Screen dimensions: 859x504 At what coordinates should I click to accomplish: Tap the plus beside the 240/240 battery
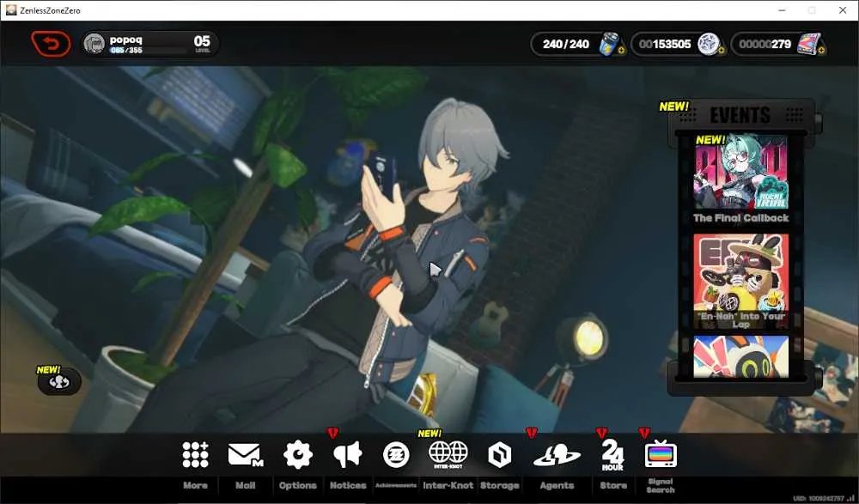[621, 51]
